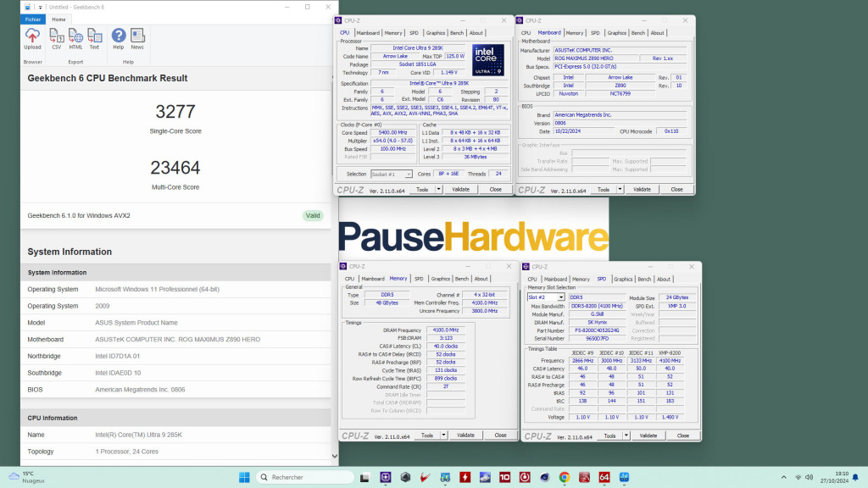The width and height of the screenshot is (868, 488).
Task: Open the News icon in Geekbench ribbon
Action: tap(137, 39)
